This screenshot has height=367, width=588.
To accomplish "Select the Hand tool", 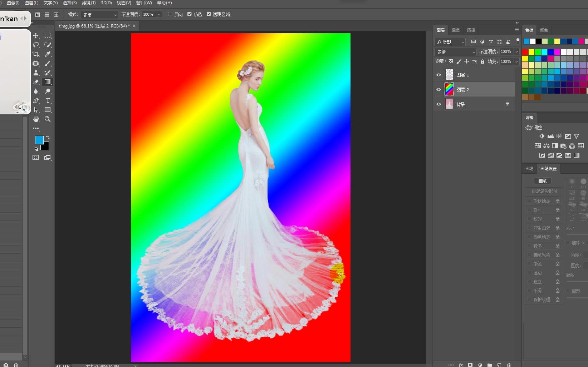I will tap(36, 119).
